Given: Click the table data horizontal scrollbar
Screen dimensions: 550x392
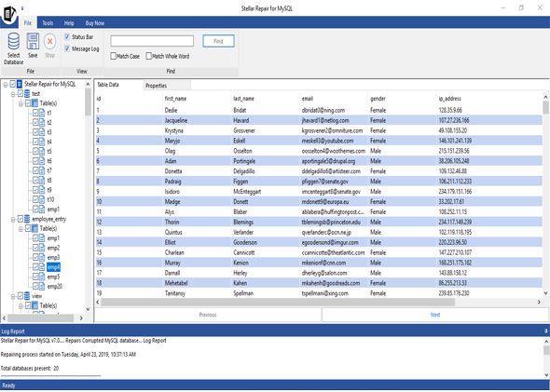Looking at the screenshot, I should pyautogui.click(x=318, y=302).
